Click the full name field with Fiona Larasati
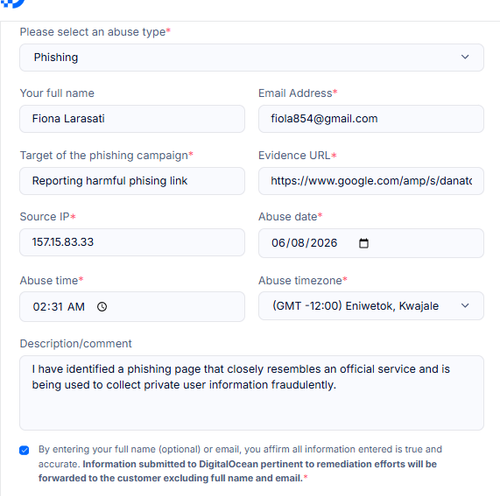This screenshot has width=500, height=496. [x=132, y=119]
